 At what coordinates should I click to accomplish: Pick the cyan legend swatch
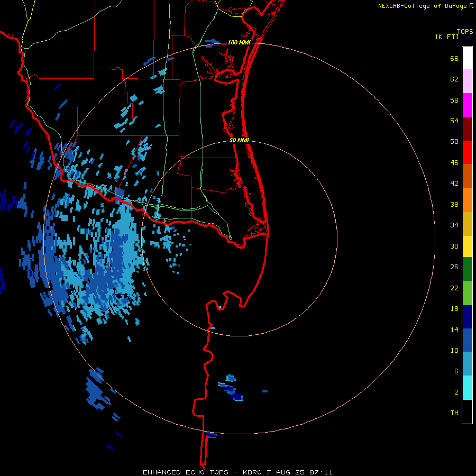tap(467, 388)
